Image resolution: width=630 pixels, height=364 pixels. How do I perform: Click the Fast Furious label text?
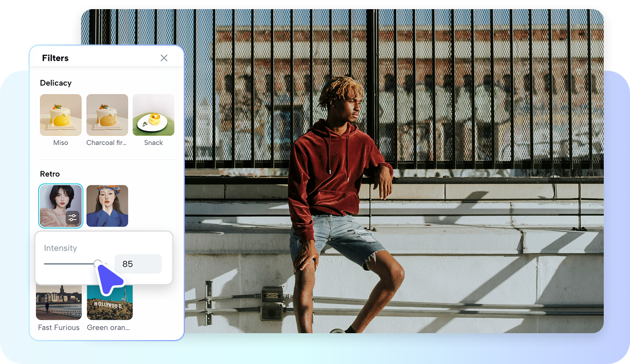click(58, 327)
